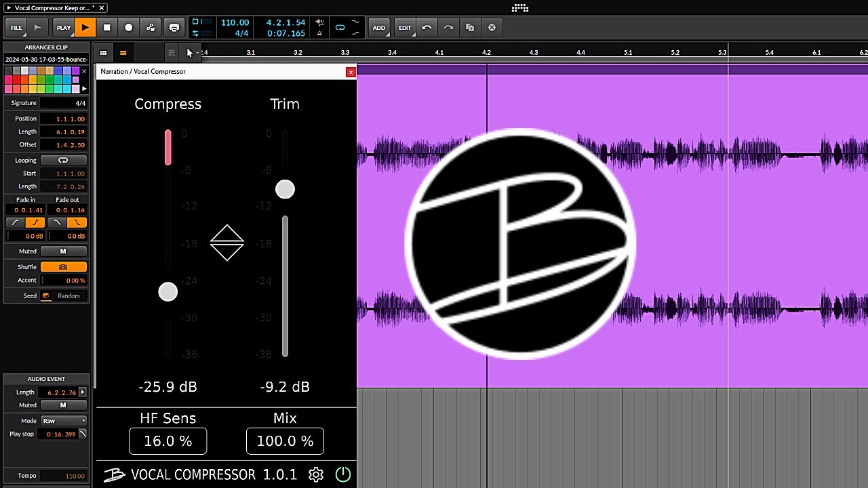Viewport: 868px width, 488px height.
Task: Click the duplicate/paste icon next to Redo
Action: coord(470,28)
